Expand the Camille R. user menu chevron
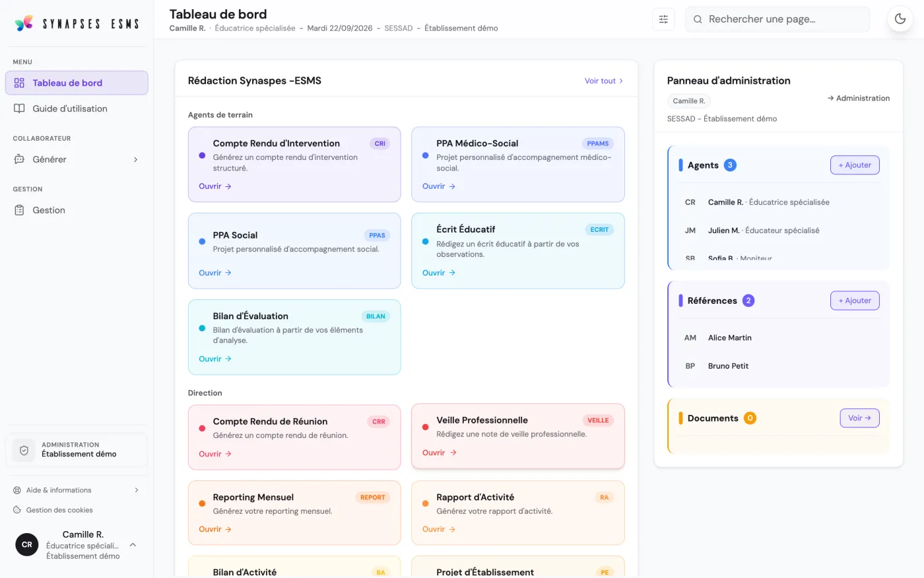 click(133, 545)
